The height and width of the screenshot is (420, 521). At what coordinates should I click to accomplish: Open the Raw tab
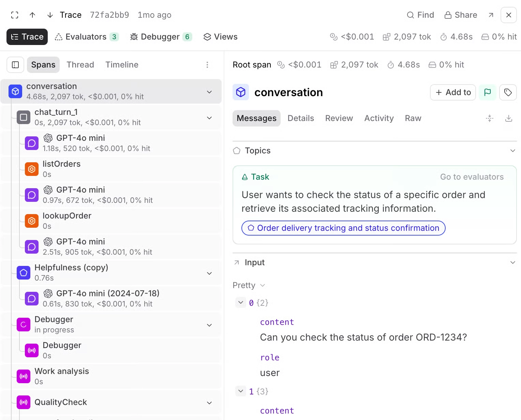(413, 118)
